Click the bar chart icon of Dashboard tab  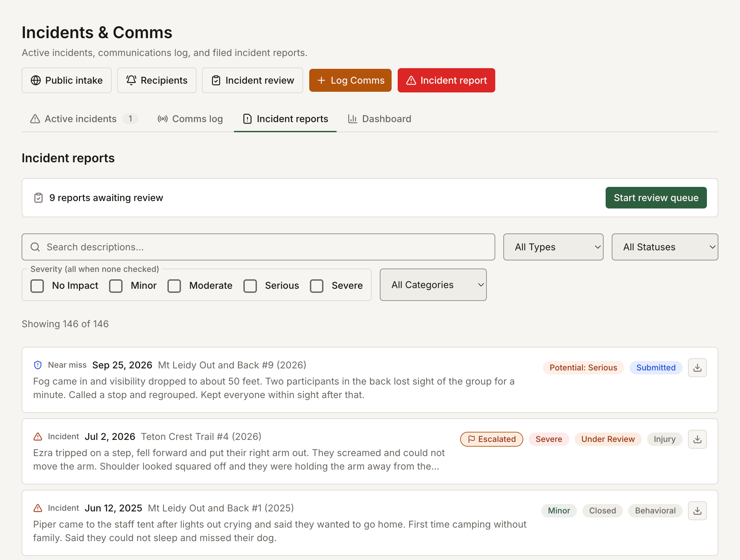352,119
